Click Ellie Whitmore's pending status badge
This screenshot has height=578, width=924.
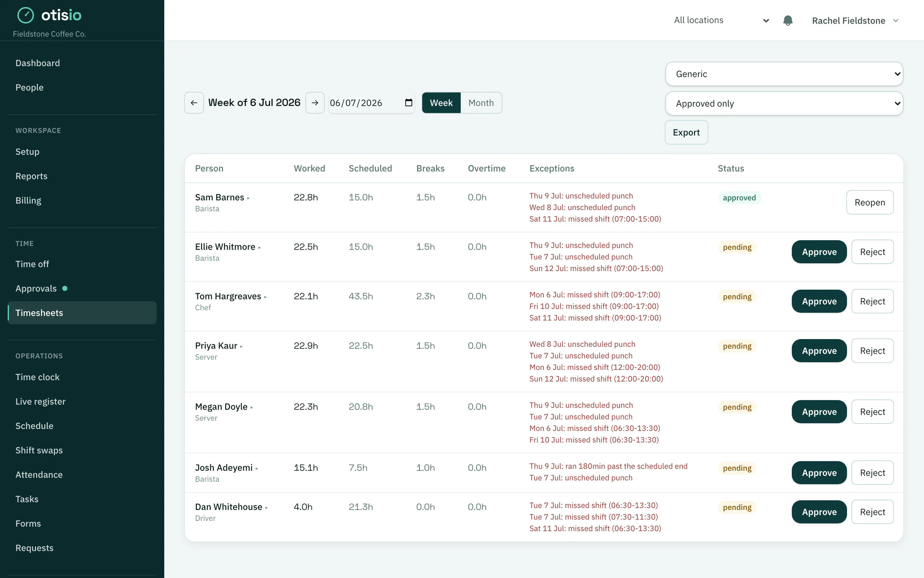737,247
